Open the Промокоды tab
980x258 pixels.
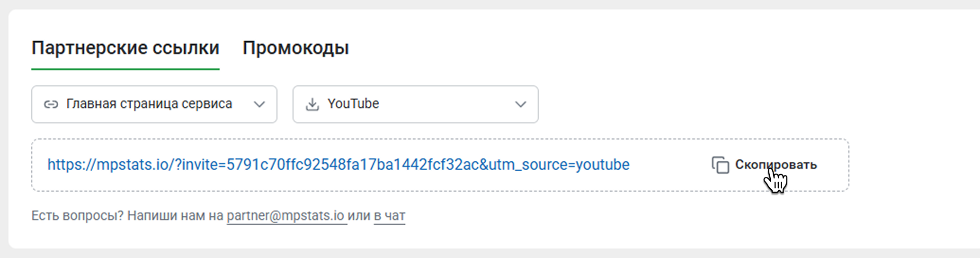295,48
